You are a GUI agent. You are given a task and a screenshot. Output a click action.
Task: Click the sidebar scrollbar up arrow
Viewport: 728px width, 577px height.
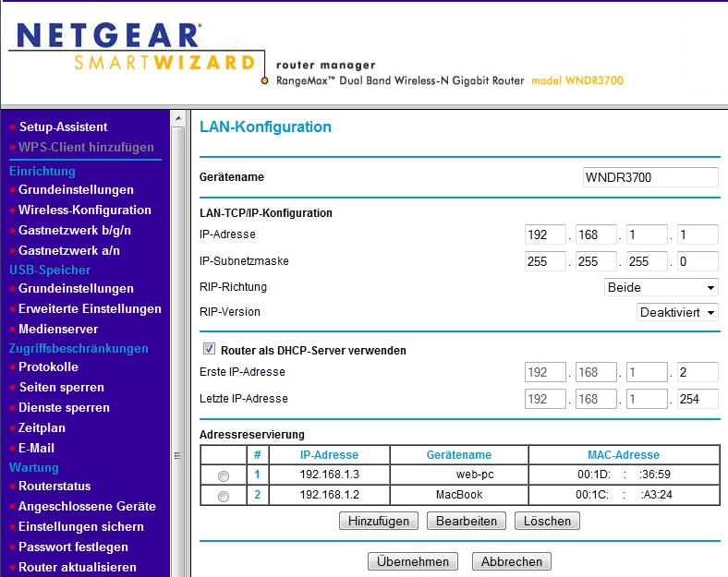[177, 118]
